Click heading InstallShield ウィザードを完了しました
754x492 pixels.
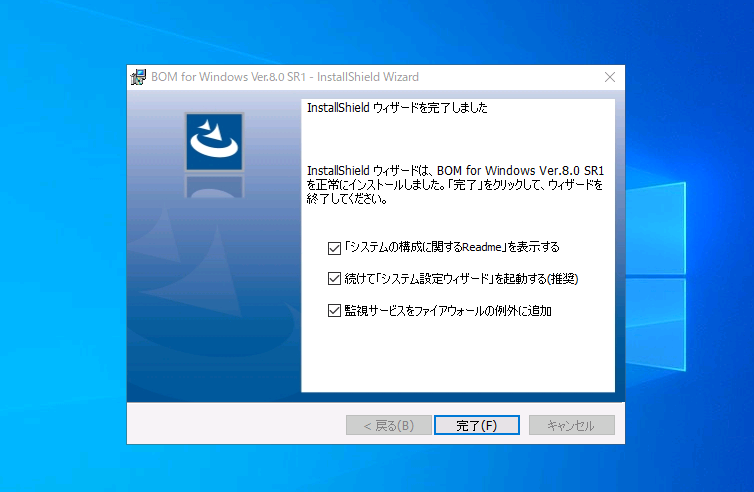397,108
